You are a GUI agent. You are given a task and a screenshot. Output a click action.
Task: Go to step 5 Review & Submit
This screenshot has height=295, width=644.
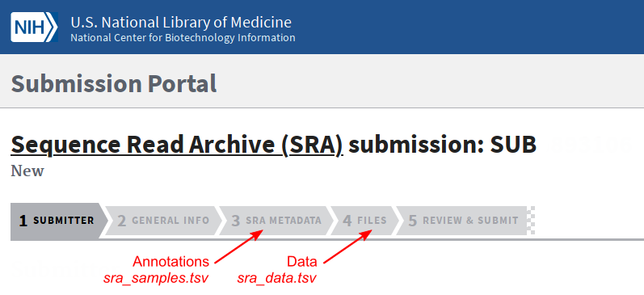(x=463, y=221)
